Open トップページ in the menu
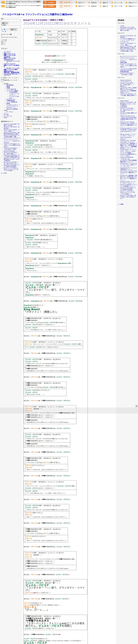138x644 pixels. (7, 51)
